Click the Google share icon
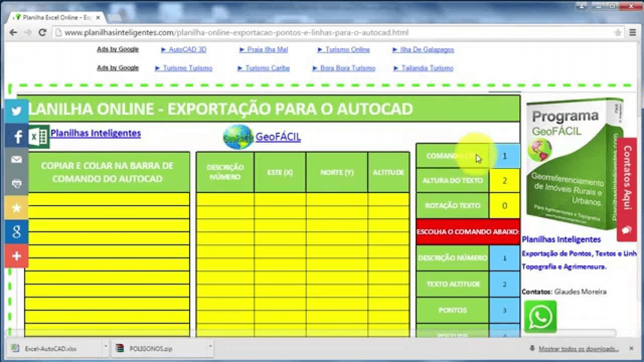This screenshot has height=362, width=644. tap(17, 232)
